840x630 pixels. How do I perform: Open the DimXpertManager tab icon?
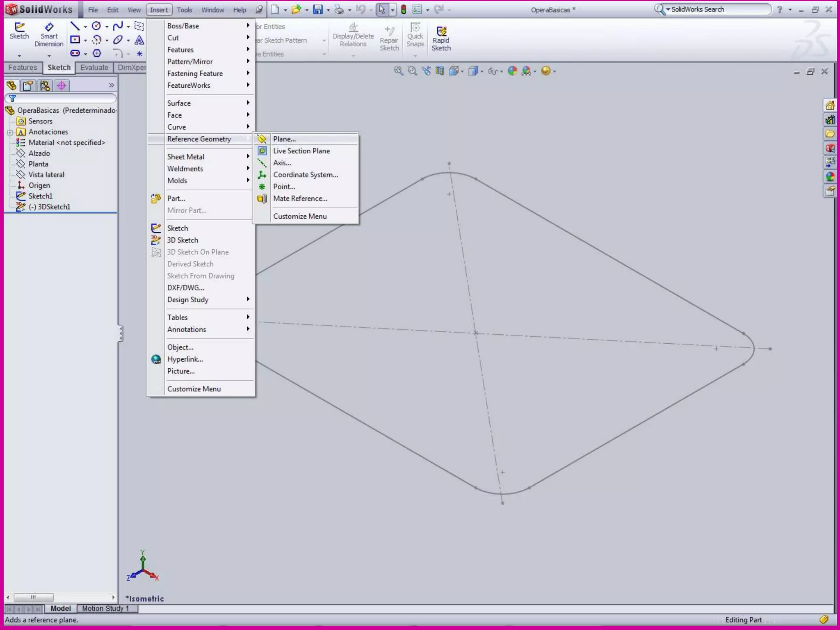[62, 85]
